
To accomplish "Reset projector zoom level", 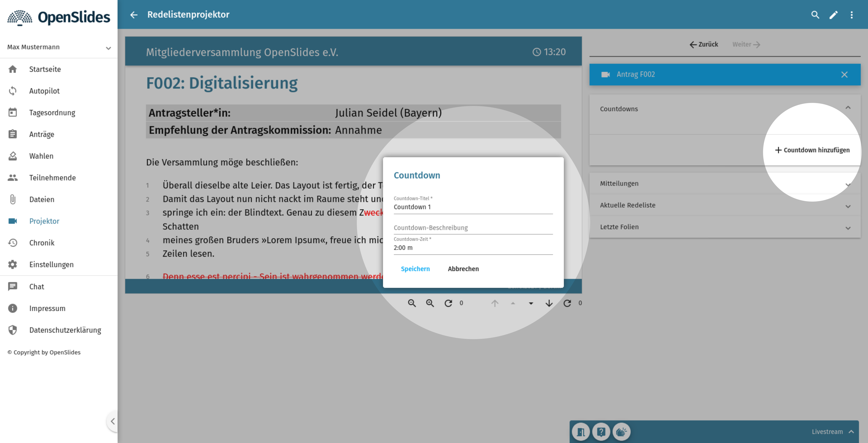I will pos(448,303).
